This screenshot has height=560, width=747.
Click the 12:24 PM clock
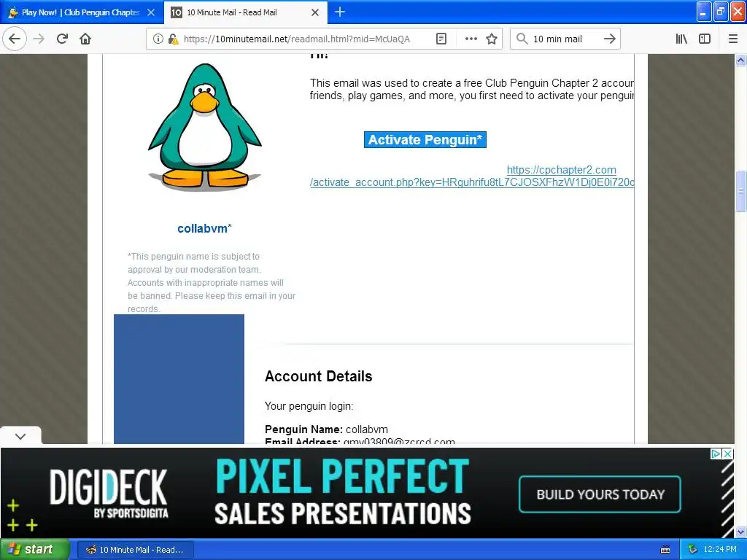(x=720, y=550)
